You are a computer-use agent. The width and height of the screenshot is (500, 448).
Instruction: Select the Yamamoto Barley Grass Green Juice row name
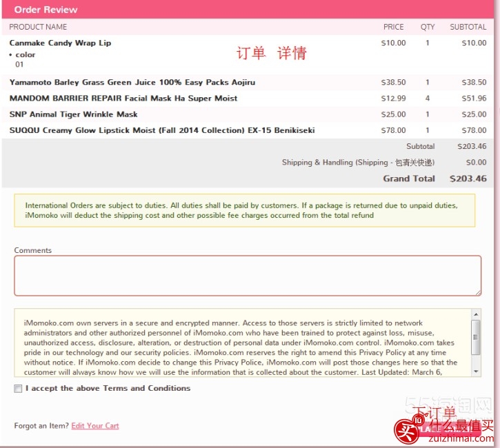(x=132, y=83)
